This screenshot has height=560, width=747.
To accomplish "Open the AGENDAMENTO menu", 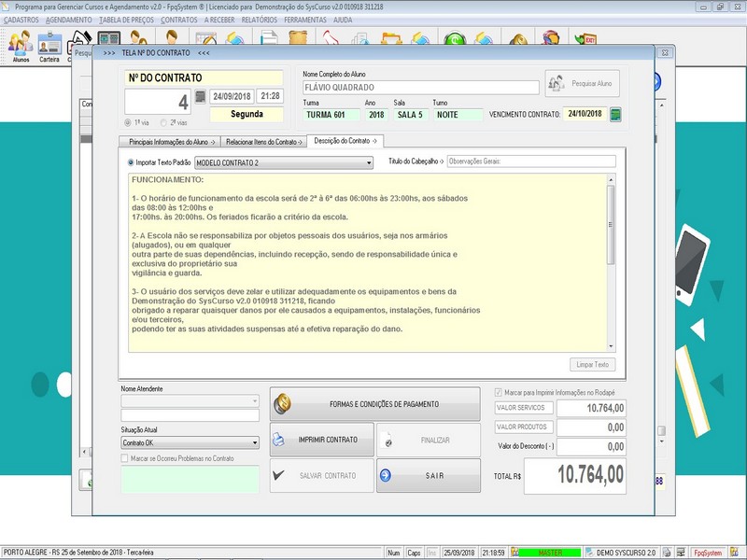I will click(x=68, y=20).
